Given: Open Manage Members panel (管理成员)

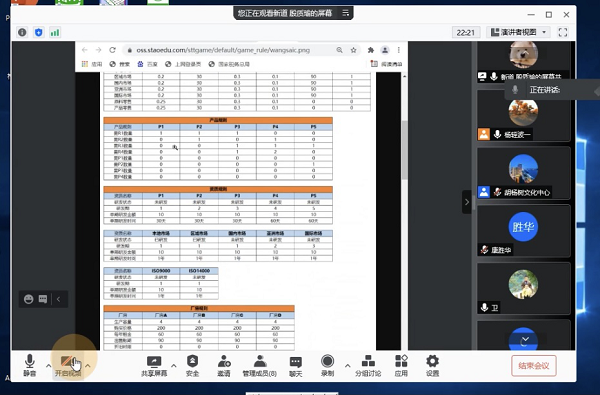Looking at the screenshot, I should coord(260,366).
